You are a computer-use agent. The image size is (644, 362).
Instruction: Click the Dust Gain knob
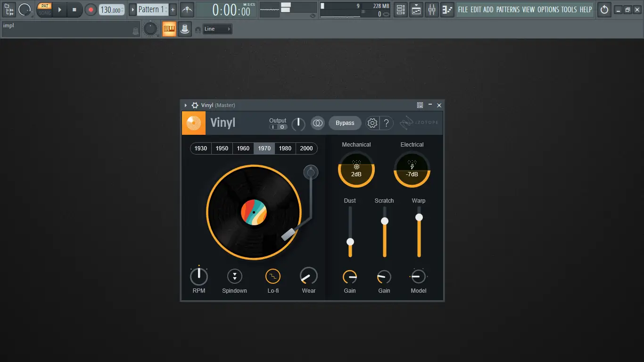[x=350, y=277]
